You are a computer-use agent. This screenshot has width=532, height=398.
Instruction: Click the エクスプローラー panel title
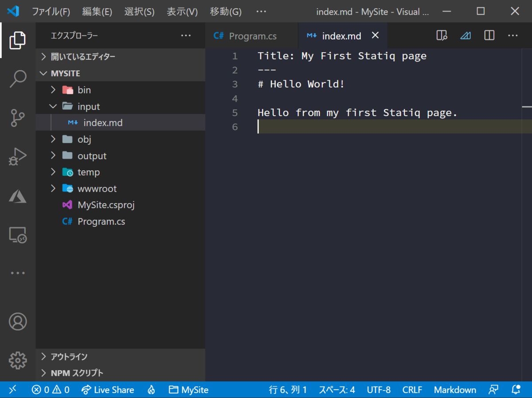74,35
